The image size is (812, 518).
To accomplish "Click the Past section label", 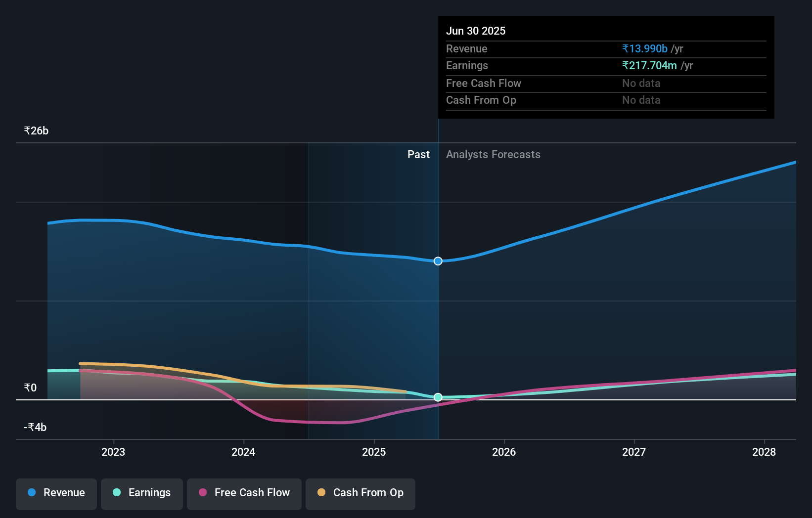I will click(x=418, y=155).
